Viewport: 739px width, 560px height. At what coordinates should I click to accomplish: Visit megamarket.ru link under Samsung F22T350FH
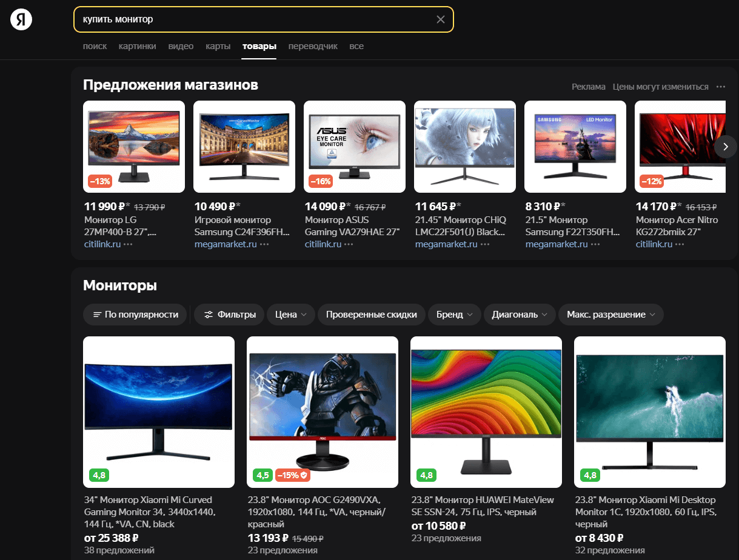tap(557, 244)
